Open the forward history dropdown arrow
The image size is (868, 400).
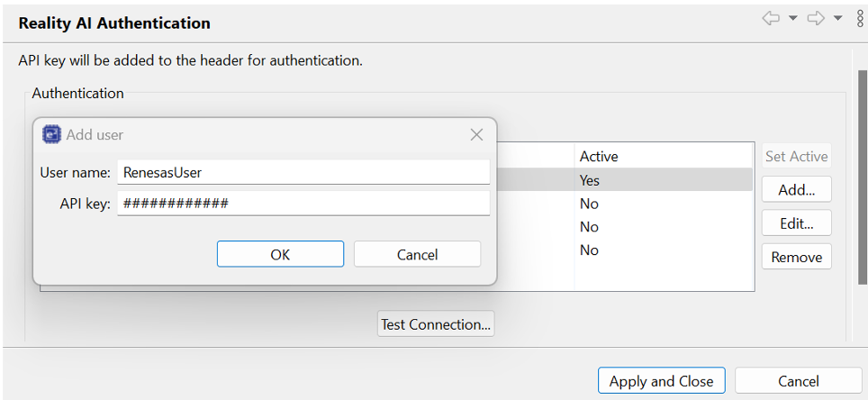point(838,19)
